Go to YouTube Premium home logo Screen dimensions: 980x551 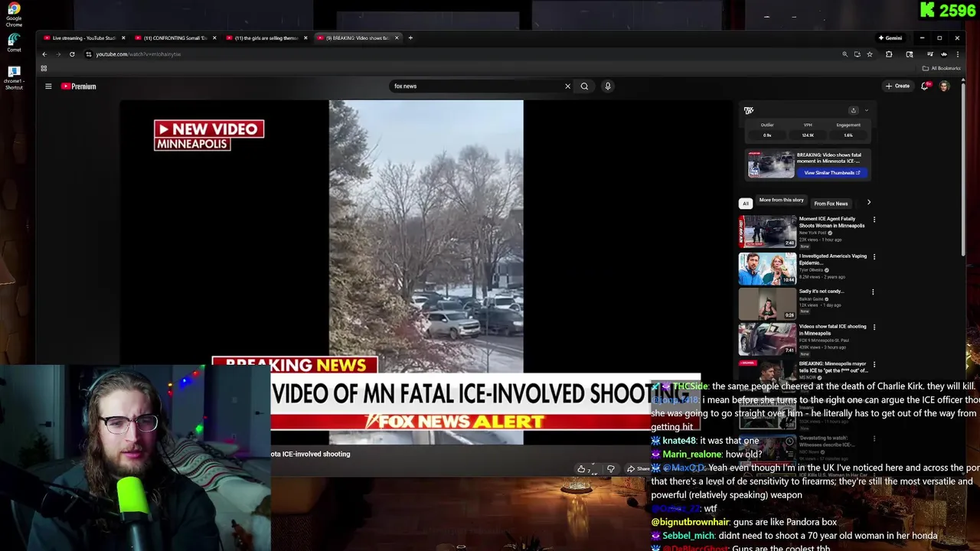coord(79,86)
